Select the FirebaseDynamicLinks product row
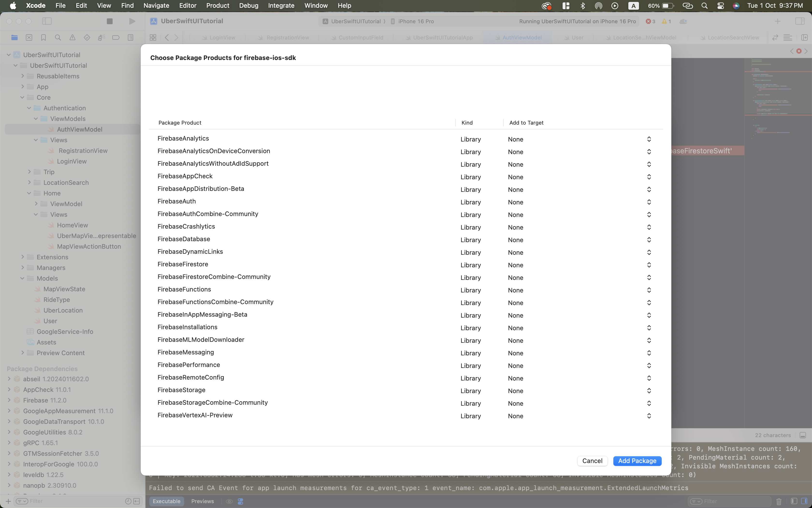The height and width of the screenshot is (508, 812). (x=406, y=252)
